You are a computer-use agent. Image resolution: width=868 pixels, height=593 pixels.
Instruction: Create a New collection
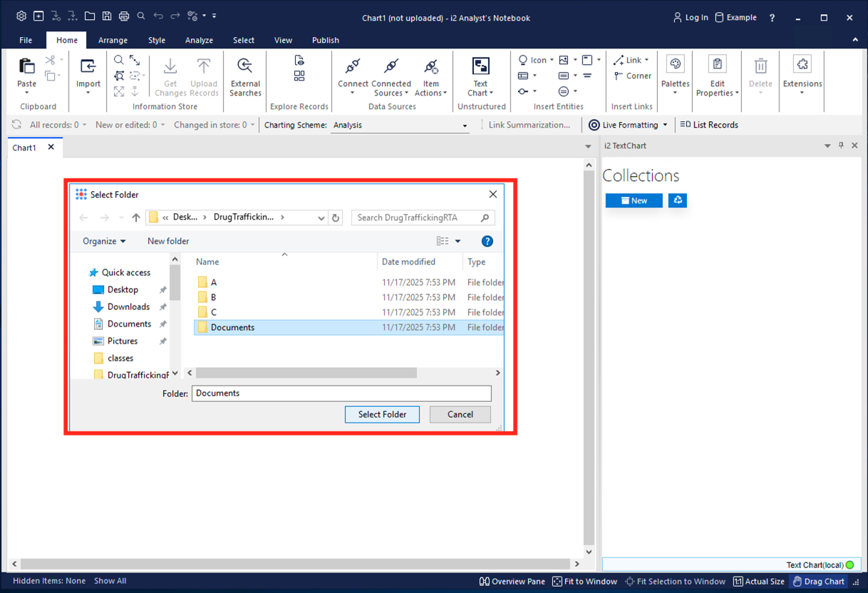tap(634, 200)
